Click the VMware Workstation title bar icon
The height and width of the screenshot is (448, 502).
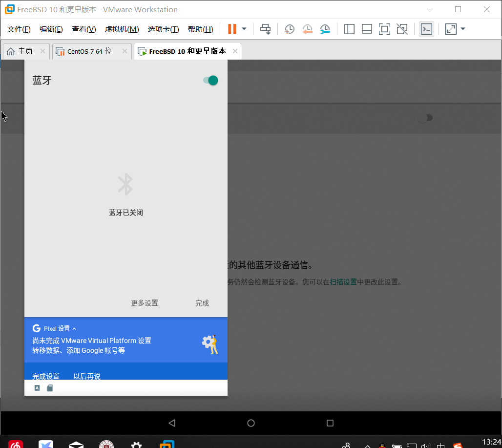[x=10, y=9]
